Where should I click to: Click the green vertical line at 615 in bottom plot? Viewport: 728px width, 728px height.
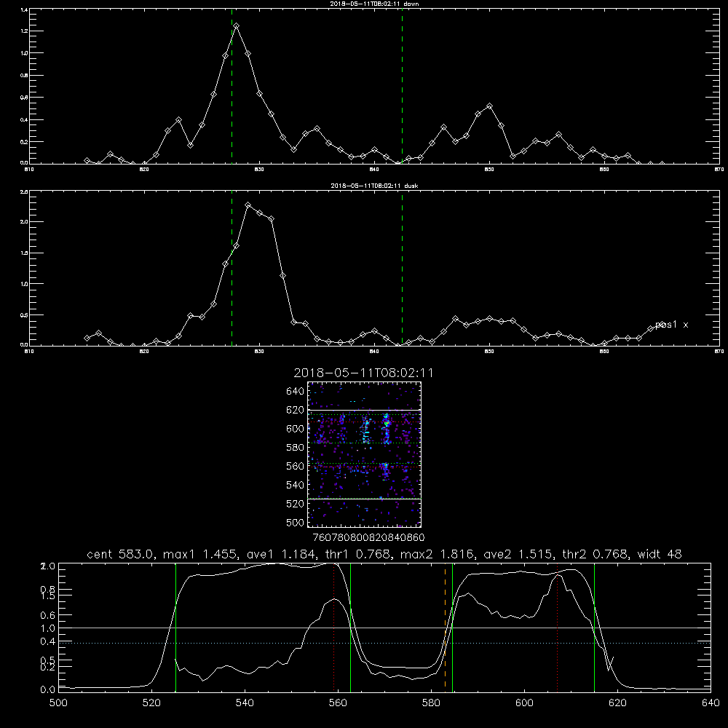594,627
